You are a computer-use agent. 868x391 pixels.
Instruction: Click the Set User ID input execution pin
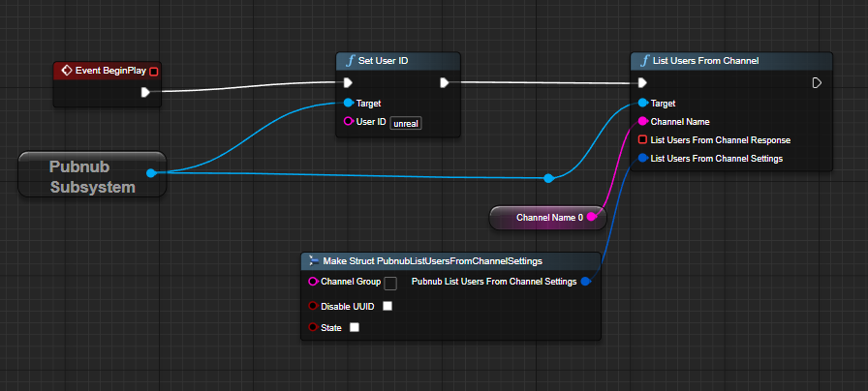348,83
